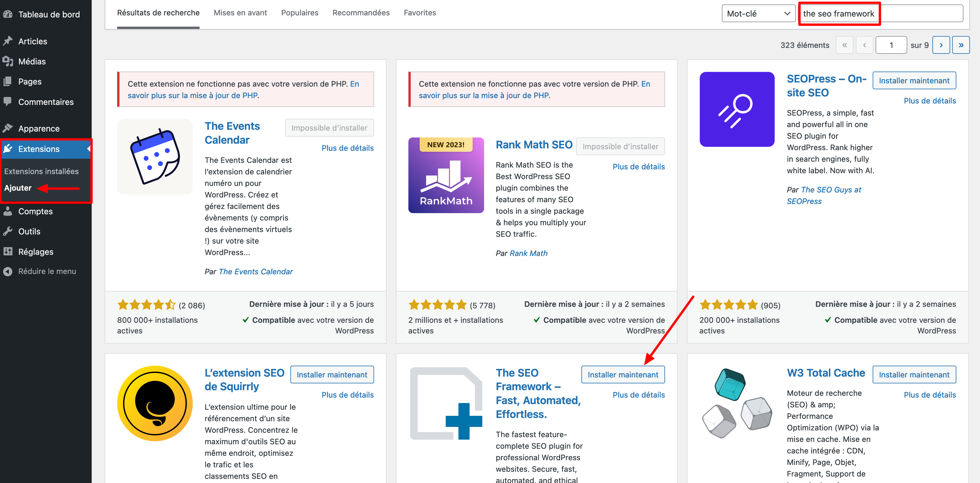Screen dimensions: 980x483
Task: Select the Apparence brush icon
Action: (8, 128)
